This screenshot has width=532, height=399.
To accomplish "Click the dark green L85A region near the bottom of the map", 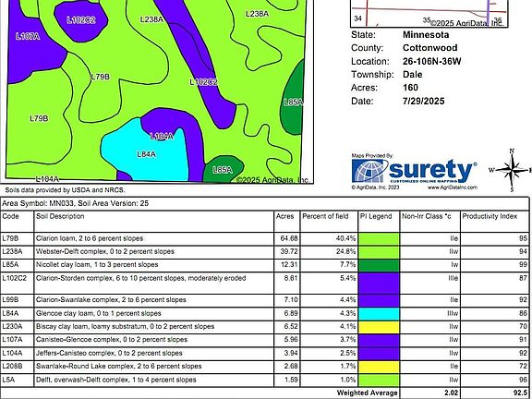I will (x=223, y=169).
